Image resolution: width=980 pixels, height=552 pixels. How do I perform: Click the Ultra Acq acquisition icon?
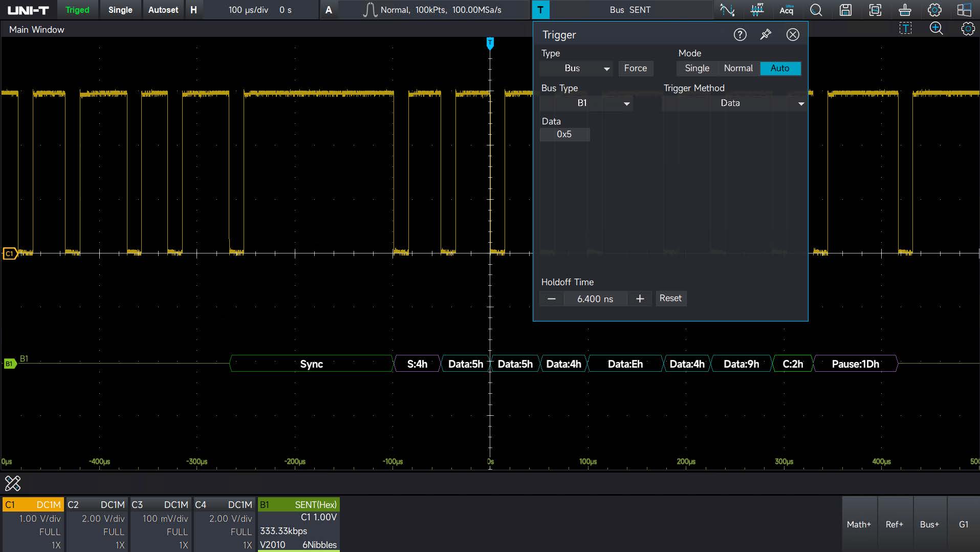(786, 10)
